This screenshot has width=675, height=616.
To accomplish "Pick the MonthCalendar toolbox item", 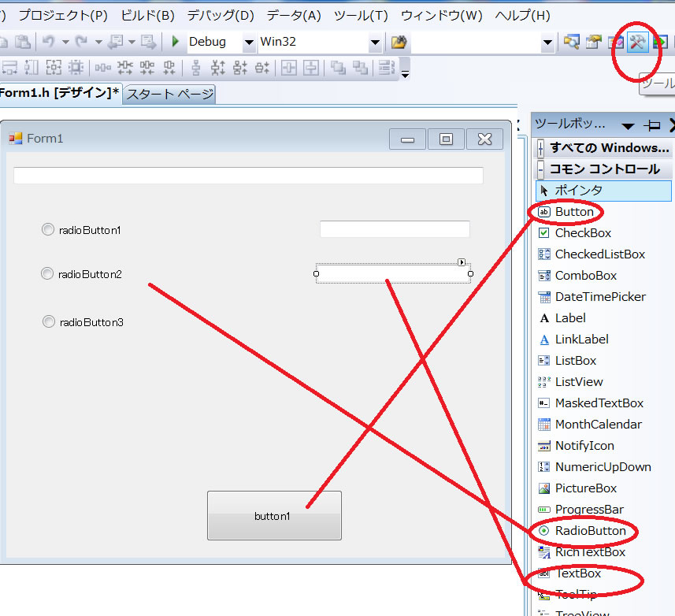I will (598, 425).
